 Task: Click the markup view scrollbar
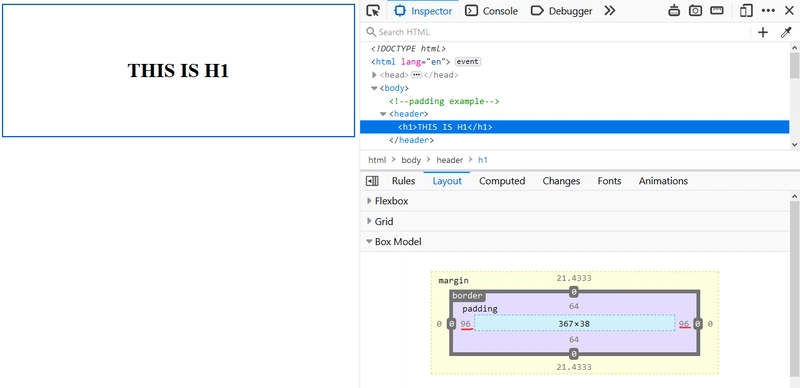tap(794, 65)
